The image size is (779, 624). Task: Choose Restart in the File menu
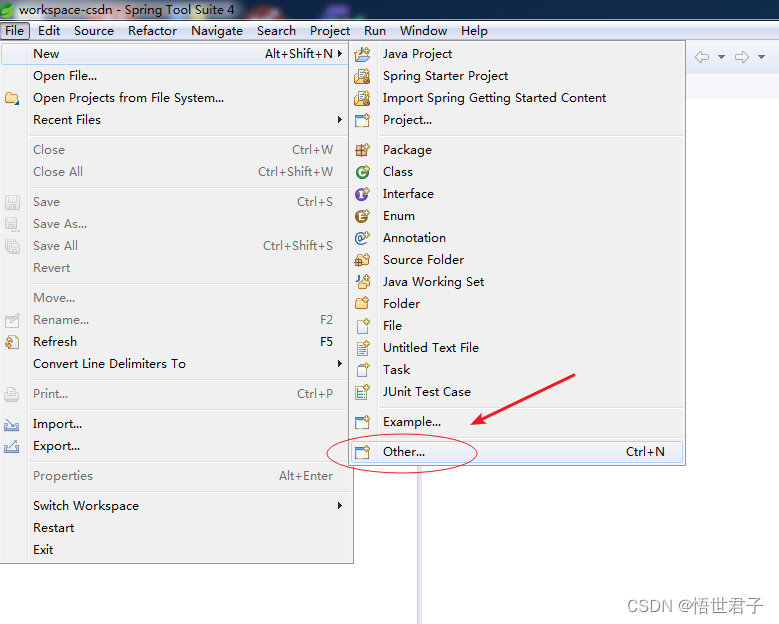point(174,528)
